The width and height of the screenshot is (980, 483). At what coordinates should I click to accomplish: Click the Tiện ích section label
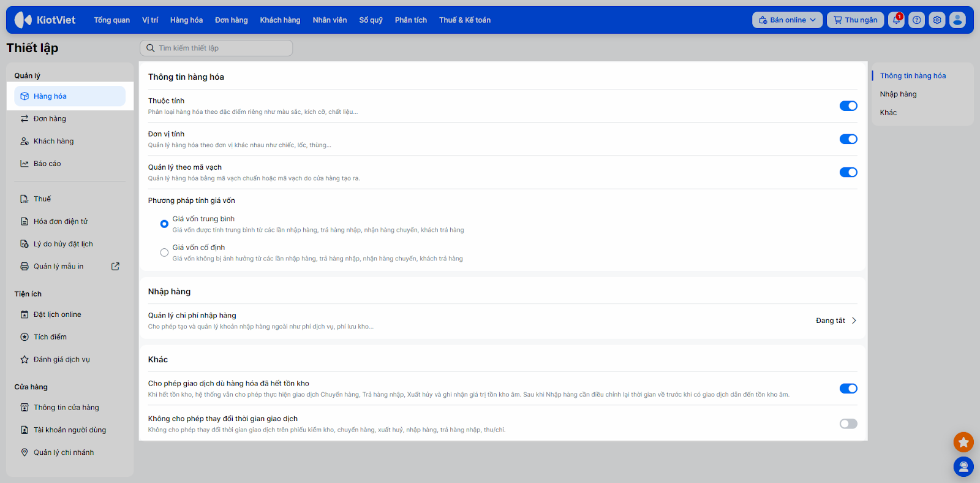(x=28, y=294)
